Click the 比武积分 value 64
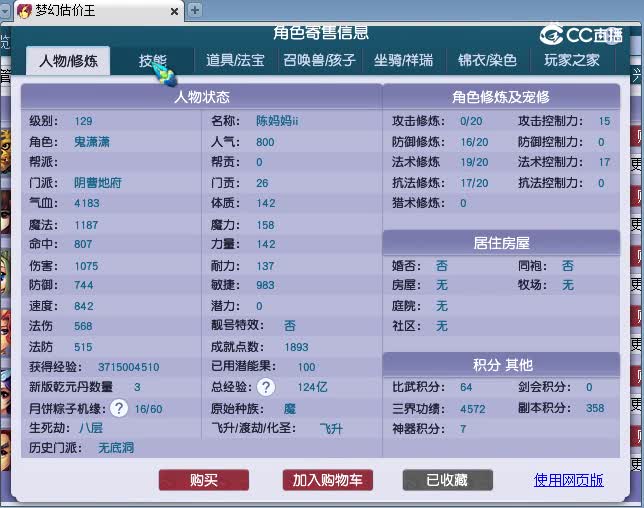644x508 pixels. pos(466,387)
